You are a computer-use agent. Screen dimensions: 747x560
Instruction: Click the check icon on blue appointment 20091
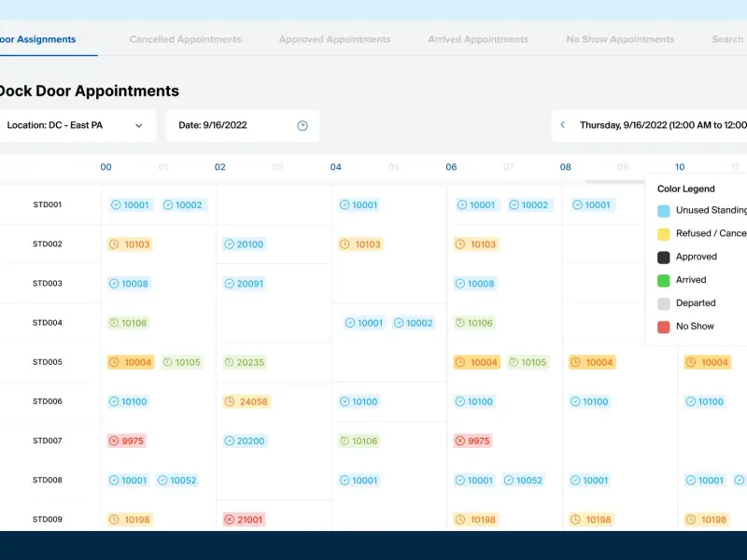click(230, 284)
